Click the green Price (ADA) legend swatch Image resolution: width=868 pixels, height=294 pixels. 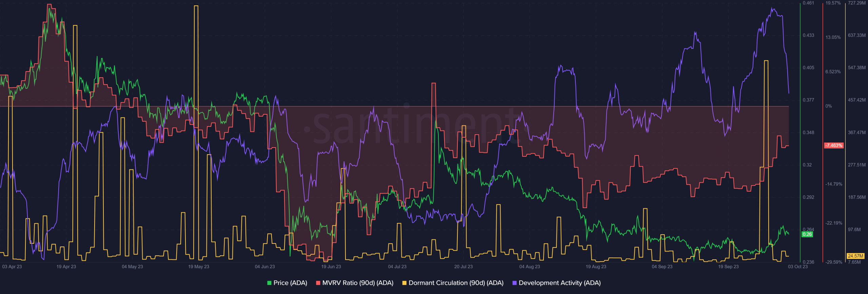pos(269,283)
